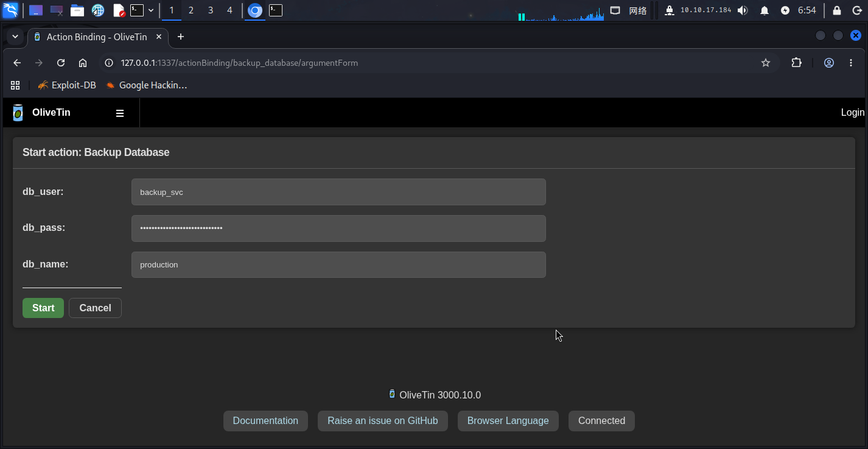Go back to the previous page
The width and height of the screenshot is (868, 449).
tap(17, 63)
